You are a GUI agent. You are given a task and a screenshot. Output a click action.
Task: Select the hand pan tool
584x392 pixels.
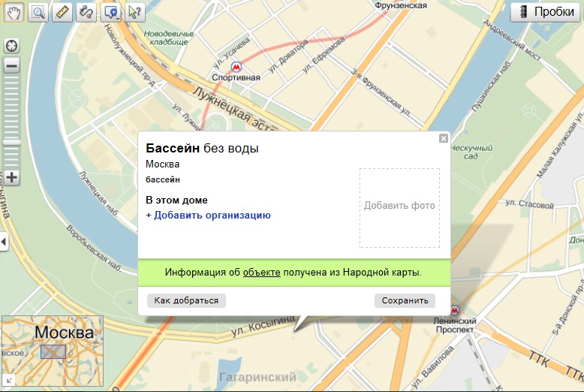pos(14,13)
